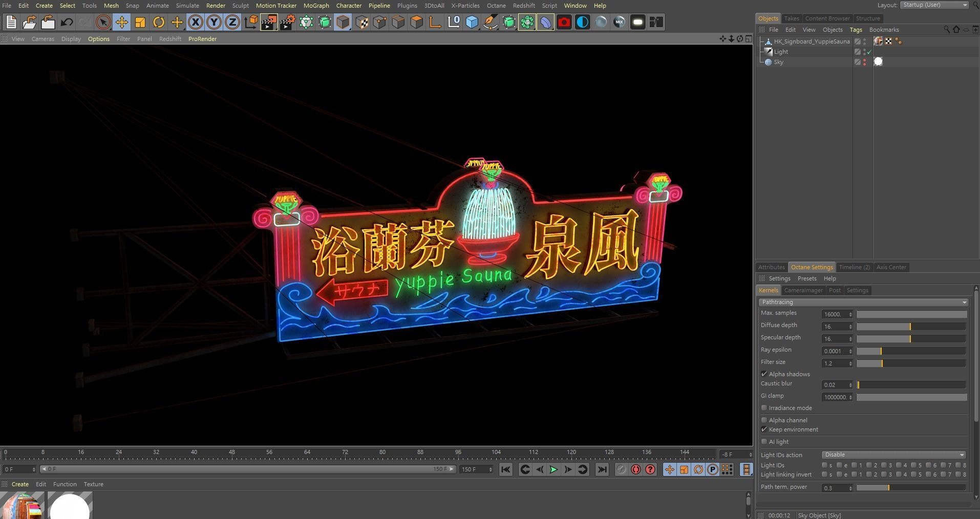
Task: Toggle Z axis lock
Action: pos(232,22)
